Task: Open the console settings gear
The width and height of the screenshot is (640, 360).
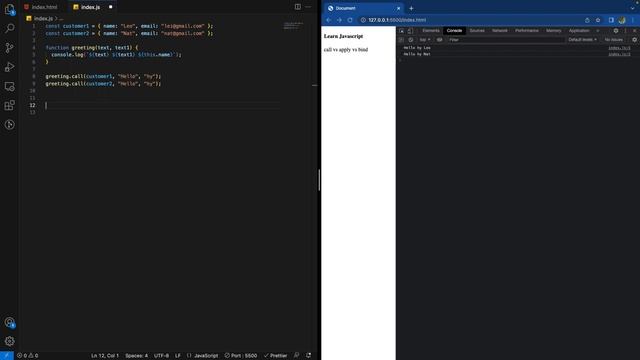Action: click(634, 40)
